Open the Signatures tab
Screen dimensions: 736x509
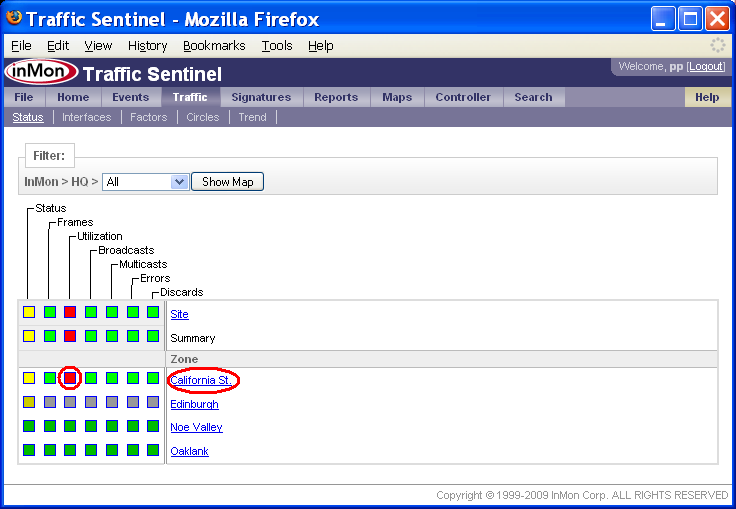[x=261, y=97]
